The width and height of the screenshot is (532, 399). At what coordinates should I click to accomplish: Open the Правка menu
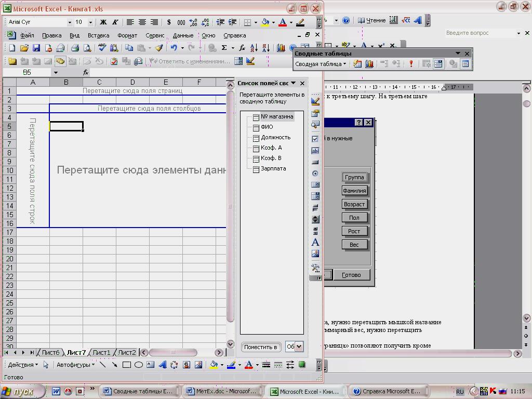(51, 35)
